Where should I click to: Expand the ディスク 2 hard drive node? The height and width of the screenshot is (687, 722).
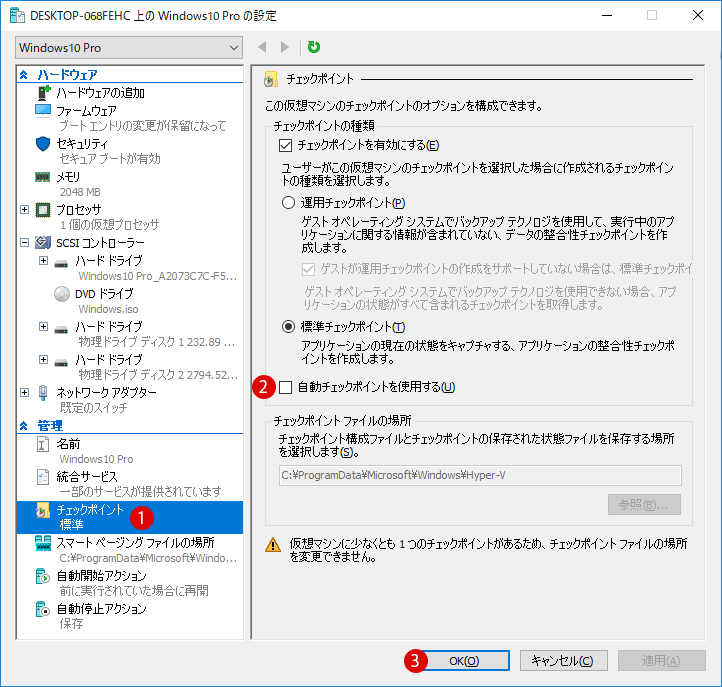(x=43, y=359)
